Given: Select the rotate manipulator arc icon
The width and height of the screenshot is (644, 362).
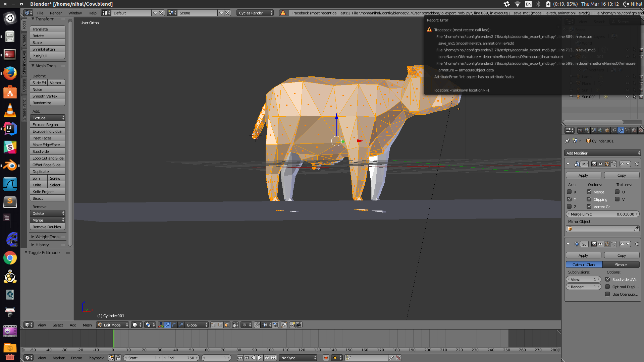Looking at the screenshot, I should pos(174,325).
